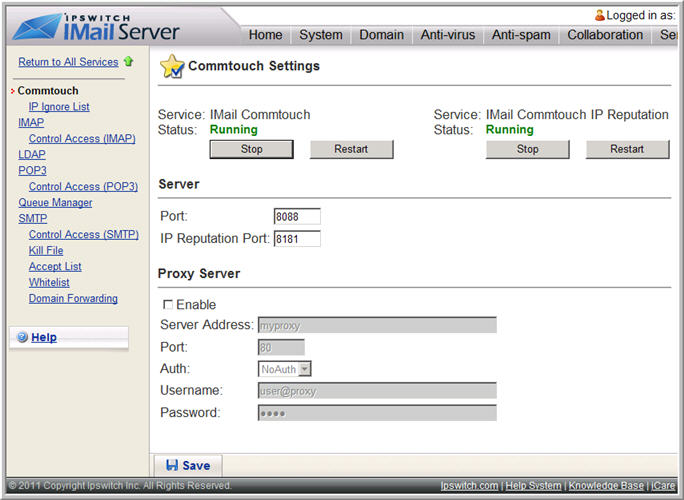Click the IMail Server envelope logo
This screenshot has width=684, height=500.
[x=38, y=27]
